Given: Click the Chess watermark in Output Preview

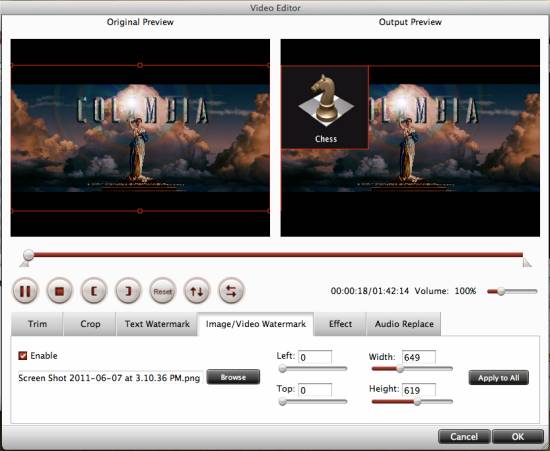Looking at the screenshot, I should click(325, 107).
